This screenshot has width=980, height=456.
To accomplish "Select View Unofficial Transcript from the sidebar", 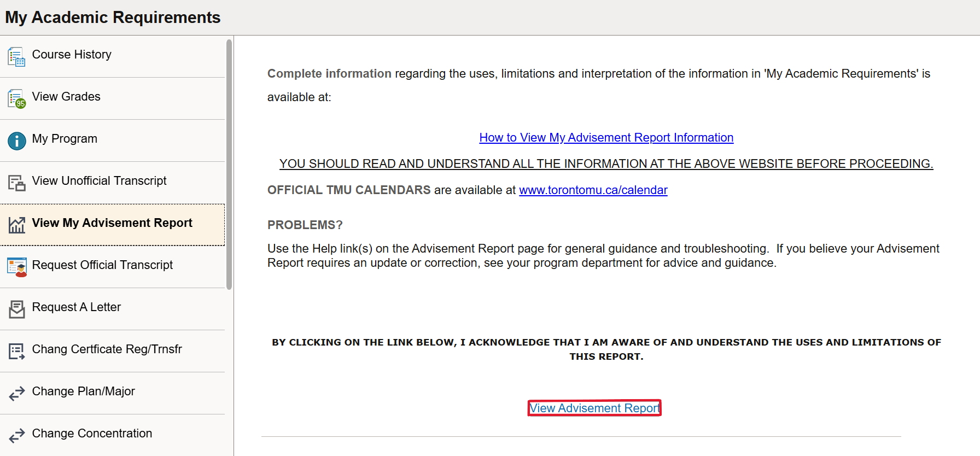I will pyautogui.click(x=99, y=181).
